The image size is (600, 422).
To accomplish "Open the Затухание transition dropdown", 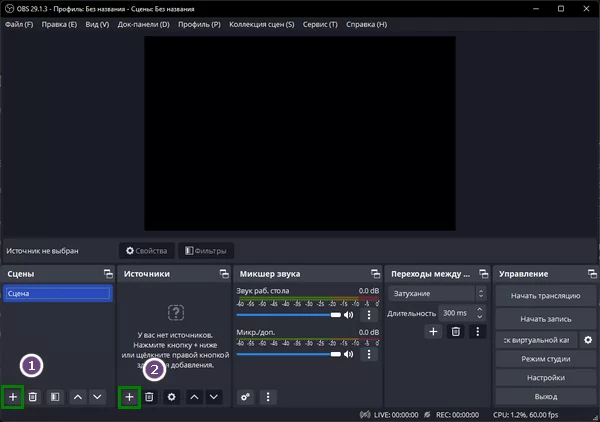I will click(x=437, y=293).
